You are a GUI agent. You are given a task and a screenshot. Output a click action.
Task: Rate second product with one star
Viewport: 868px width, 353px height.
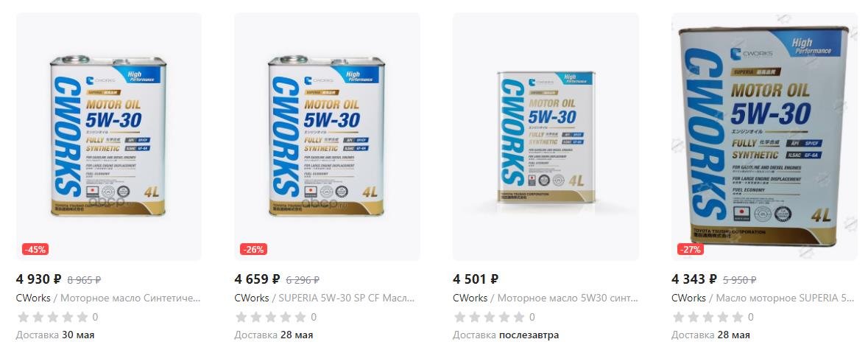coord(241,317)
